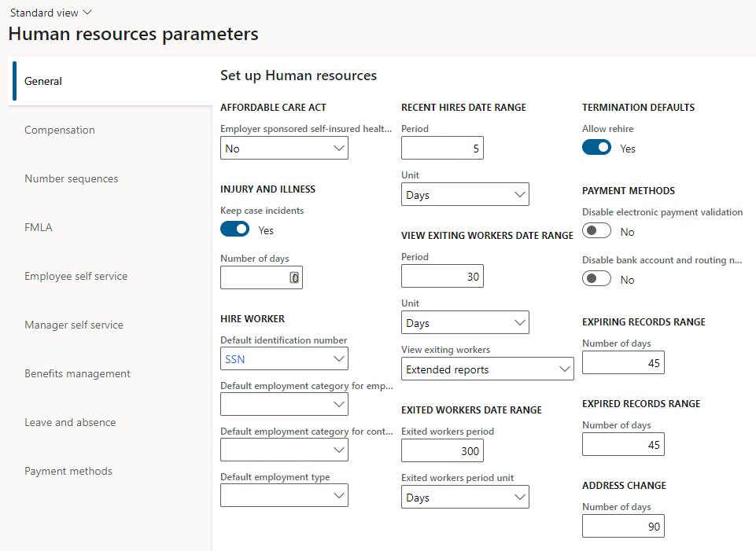Click the Recent hires Period input field
The image size is (756, 551).
pyautogui.click(x=442, y=149)
